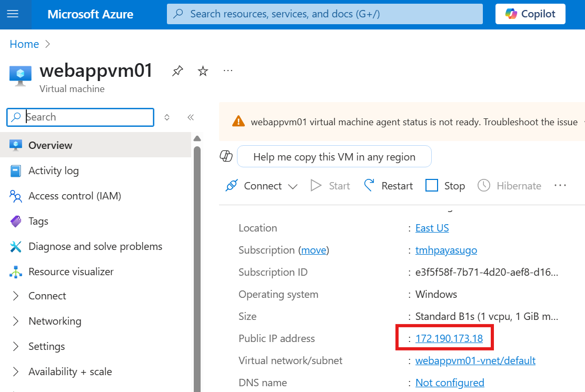Click the Connect plug icon

coord(231,185)
